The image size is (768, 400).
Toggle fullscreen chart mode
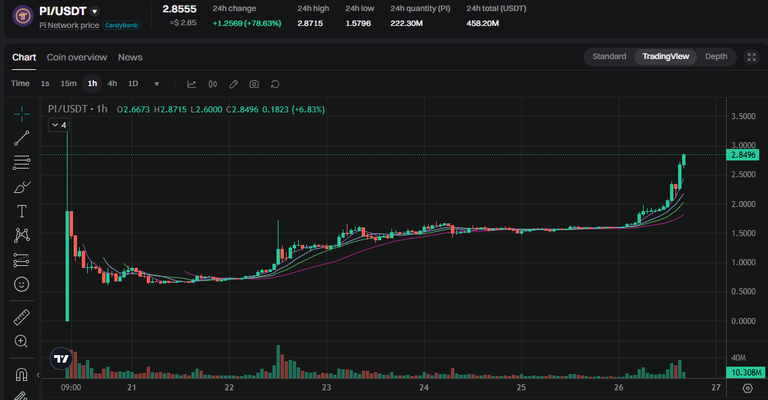pyautogui.click(x=751, y=57)
